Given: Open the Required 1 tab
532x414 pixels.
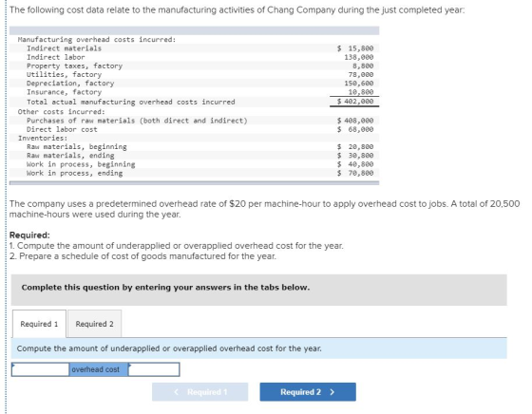Looking at the screenshot, I should click(39, 324).
